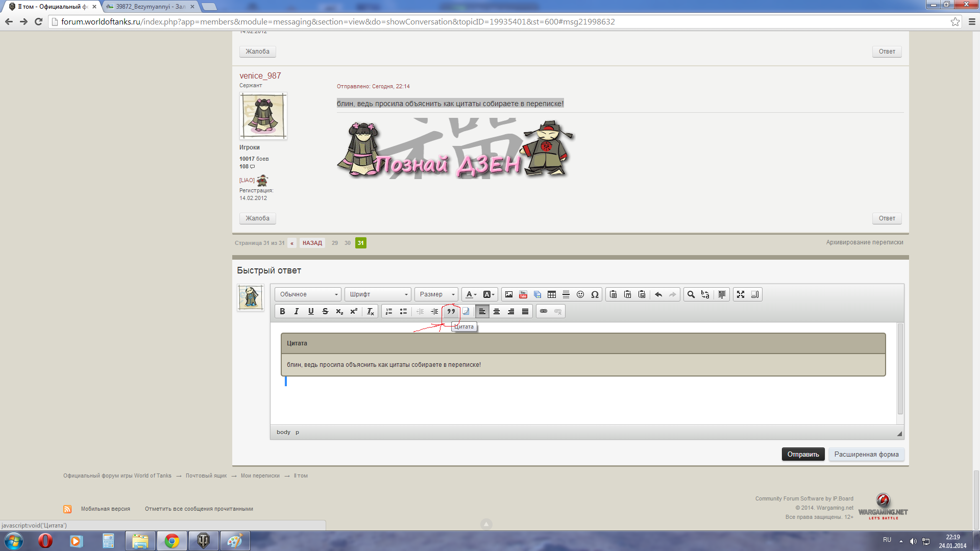
Task: Toggle justify alignment button
Action: pyautogui.click(x=525, y=311)
